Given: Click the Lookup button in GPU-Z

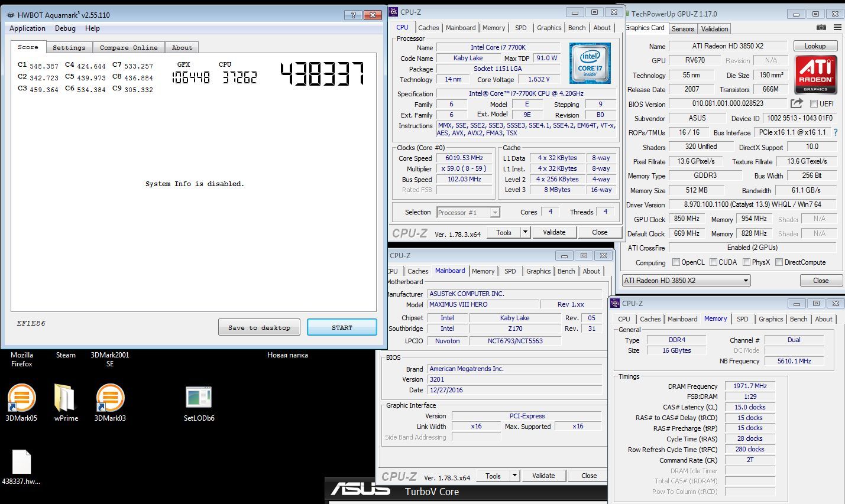Looking at the screenshot, I should [814, 46].
